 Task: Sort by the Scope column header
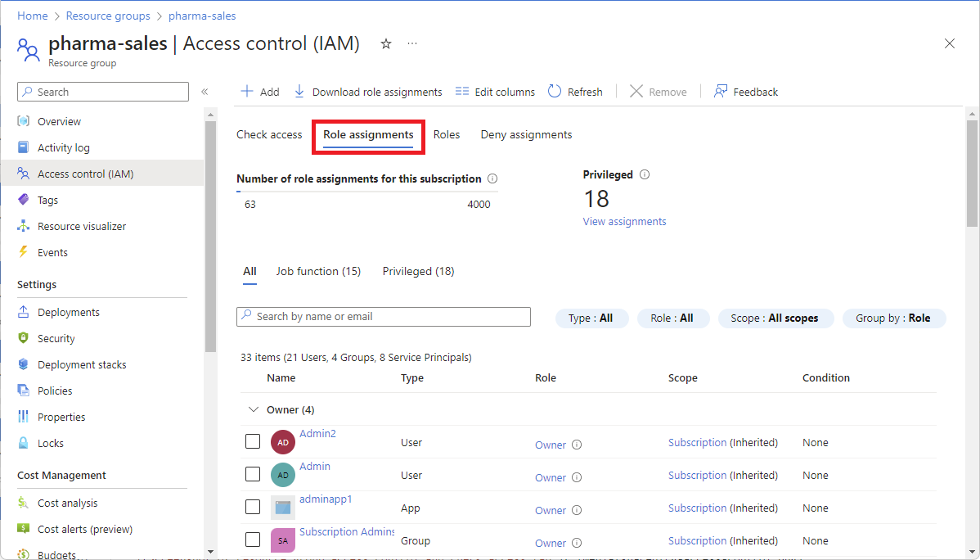(x=682, y=378)
